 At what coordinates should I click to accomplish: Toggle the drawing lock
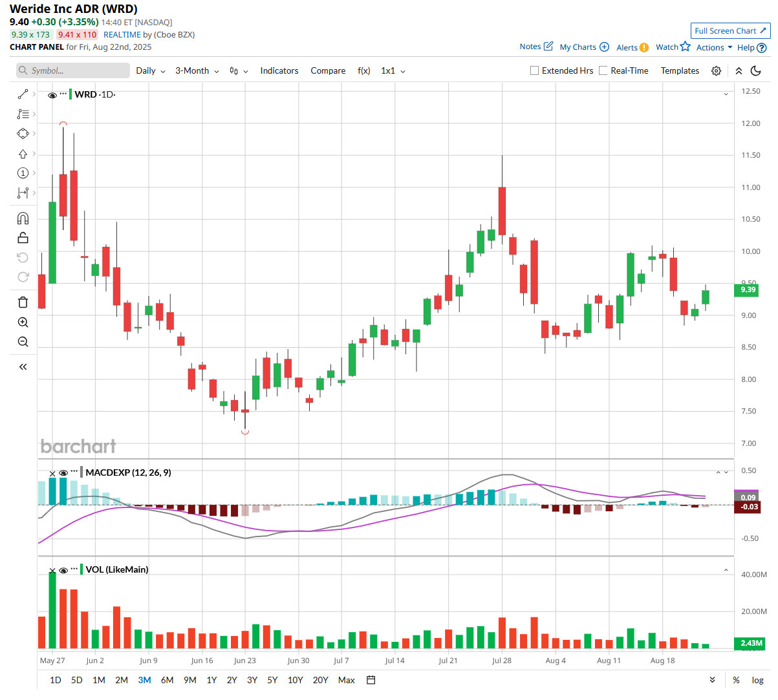pos(23,237)
